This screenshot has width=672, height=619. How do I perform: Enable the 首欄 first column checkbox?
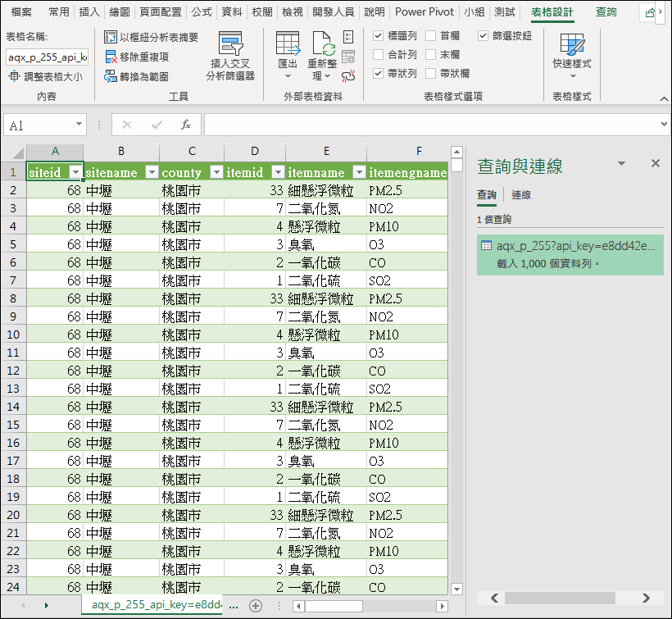click(x=431, y=35)
